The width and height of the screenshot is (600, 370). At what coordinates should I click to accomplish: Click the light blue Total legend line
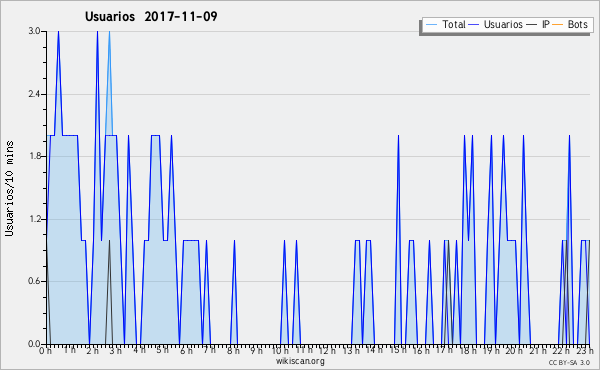coord(431,25)
